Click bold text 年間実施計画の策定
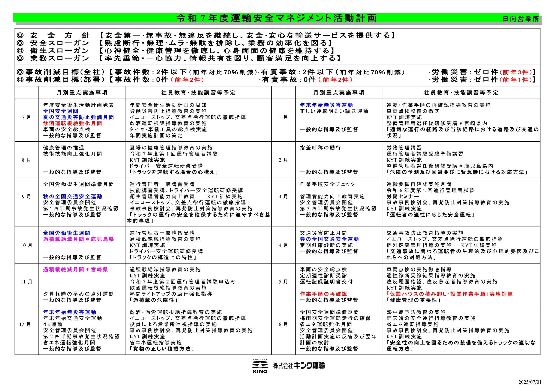This screenshot has width=555, height=392. pyautogui.click(x=156, y=136)
